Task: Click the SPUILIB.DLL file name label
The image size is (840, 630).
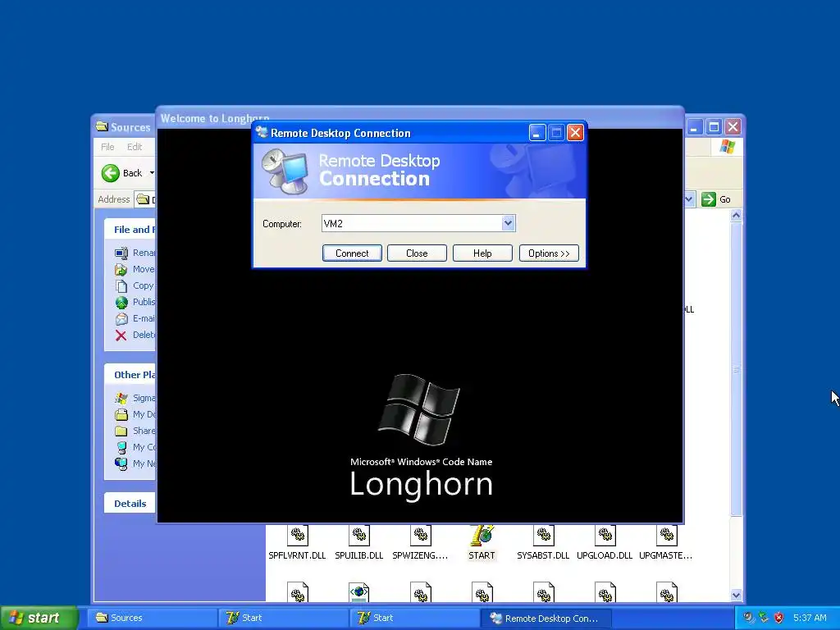Action: tap(359, 555)
